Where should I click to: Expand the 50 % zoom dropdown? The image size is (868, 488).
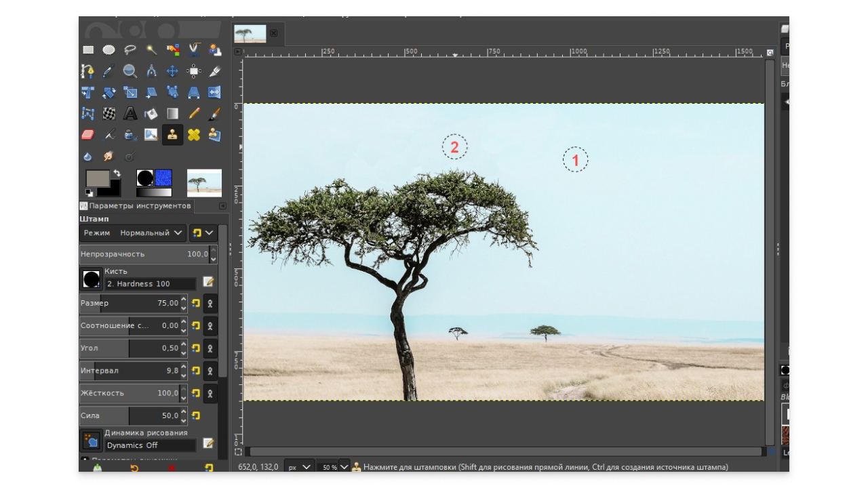pyautogui.click(x=344, y=467)
